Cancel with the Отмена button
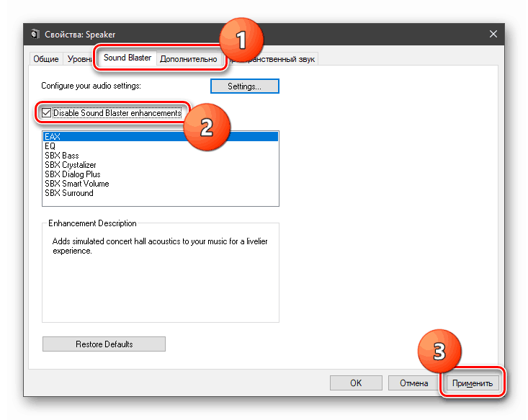 point(414,383)
